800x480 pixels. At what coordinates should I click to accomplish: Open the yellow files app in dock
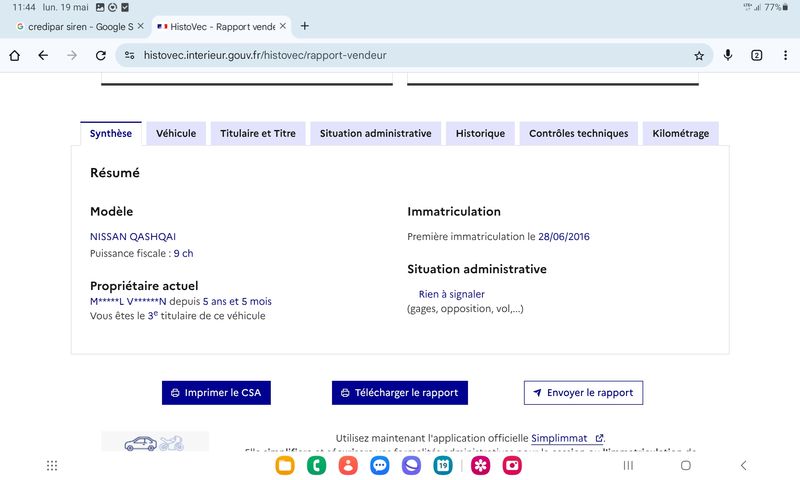click(285, 465)
